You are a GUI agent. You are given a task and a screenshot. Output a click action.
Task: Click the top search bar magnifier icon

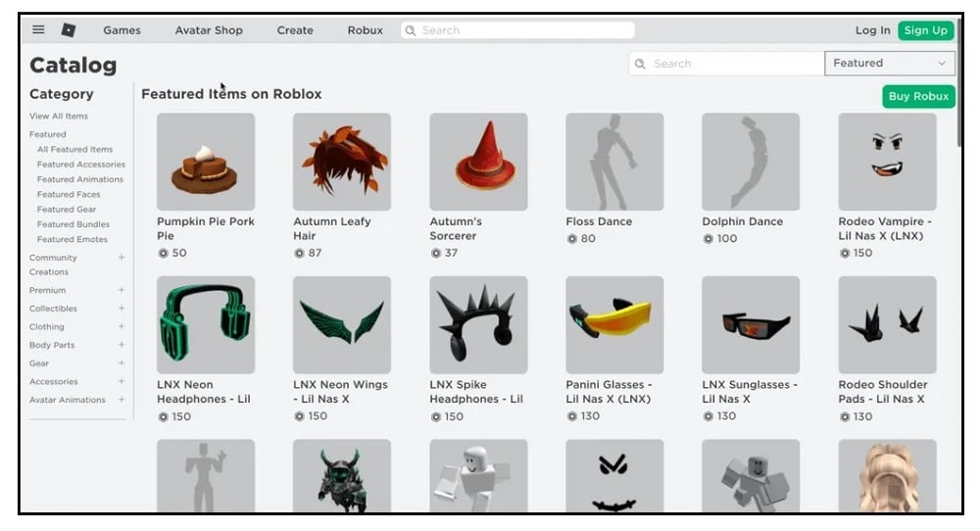pyautogui.click(x=411, y=30)
